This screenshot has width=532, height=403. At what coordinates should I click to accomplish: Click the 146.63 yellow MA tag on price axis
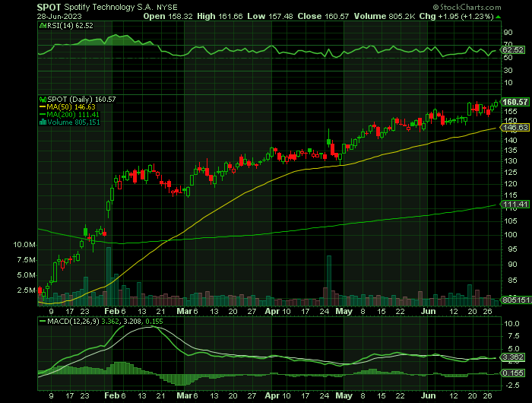point(515,127)
